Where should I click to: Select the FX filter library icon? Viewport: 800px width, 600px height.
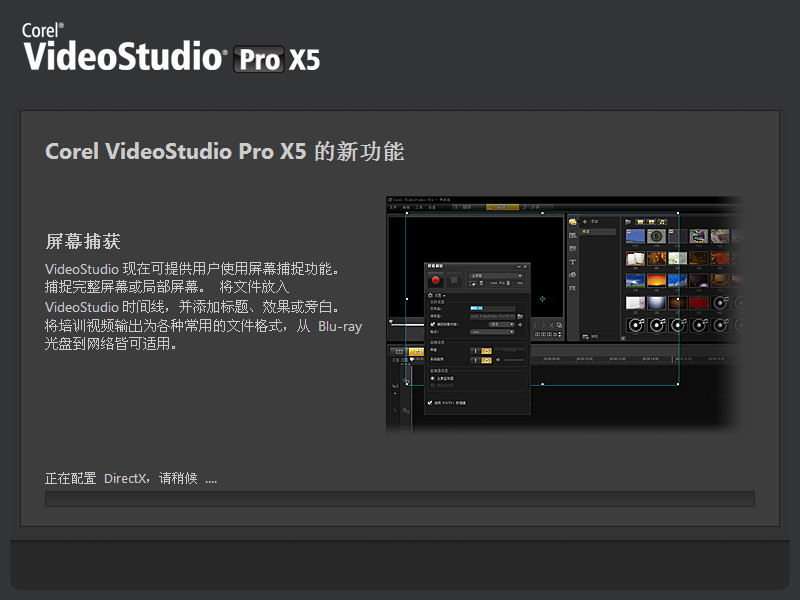[x=573, y=287]
